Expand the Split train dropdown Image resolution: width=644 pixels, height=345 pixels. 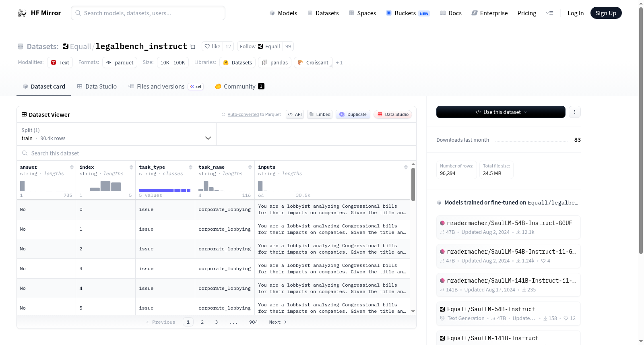pyautogui.click(x=117, y=134)
